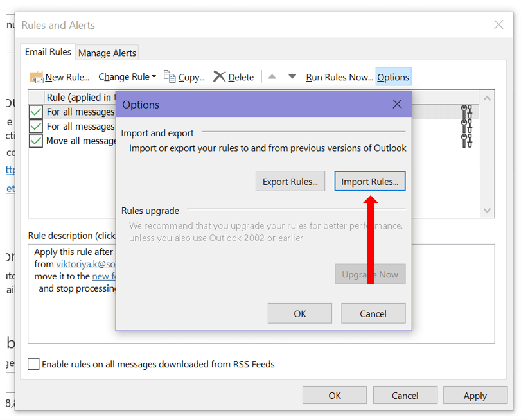The height and width of the screenshot is (420, 528).
Task: Click the Import Rules button
Action: tap(369, 182)
